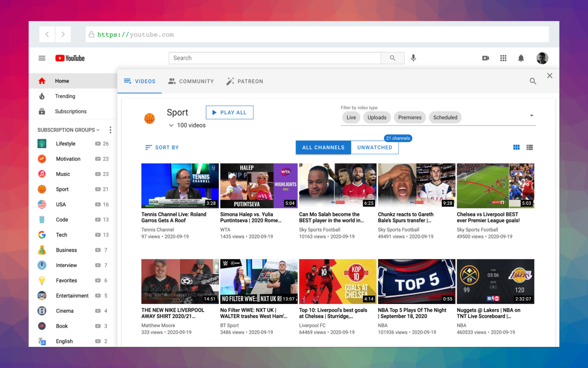588x368 pixels.
Task: Select Home in the sidebar
Action: (73, 81)
